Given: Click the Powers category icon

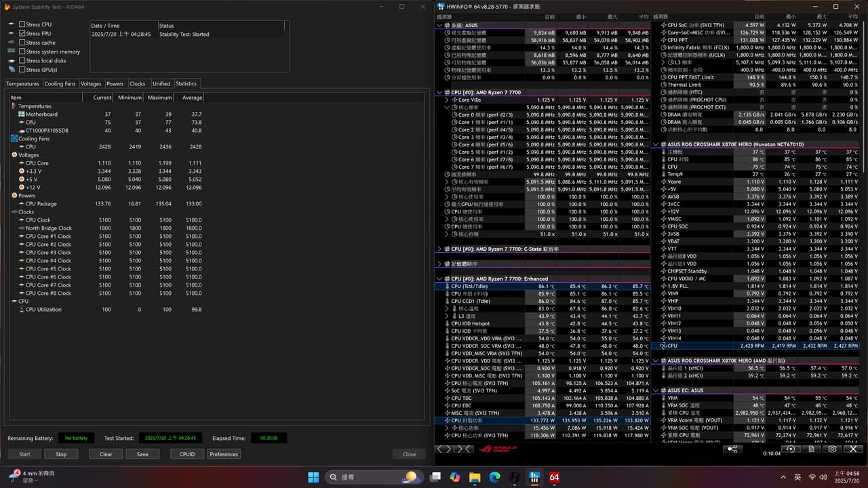Looking at the screenshot, I should coord(14,196).
